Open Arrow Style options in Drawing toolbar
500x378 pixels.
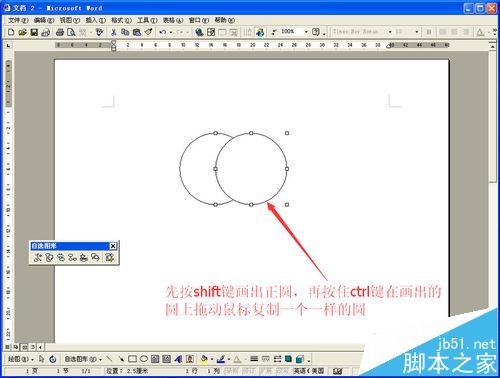click(277, 359)
